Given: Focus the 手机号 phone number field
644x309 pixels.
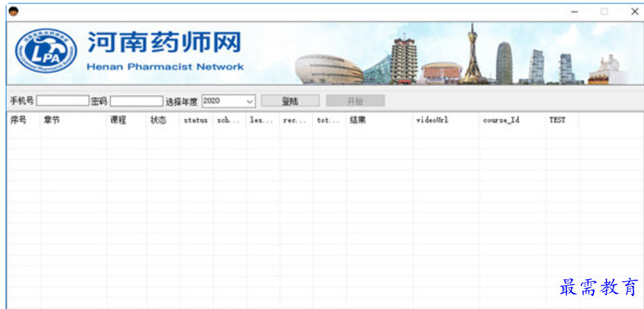Looking at the screenshot, I should (x=62, y=101).
